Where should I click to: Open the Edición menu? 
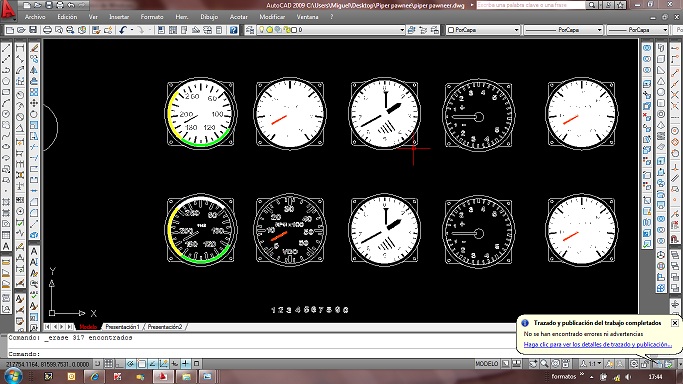coord(67,17)
